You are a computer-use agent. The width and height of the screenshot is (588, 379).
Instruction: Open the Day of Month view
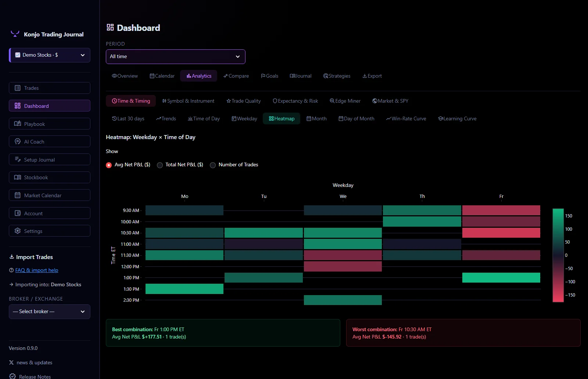tap(356, 118)
